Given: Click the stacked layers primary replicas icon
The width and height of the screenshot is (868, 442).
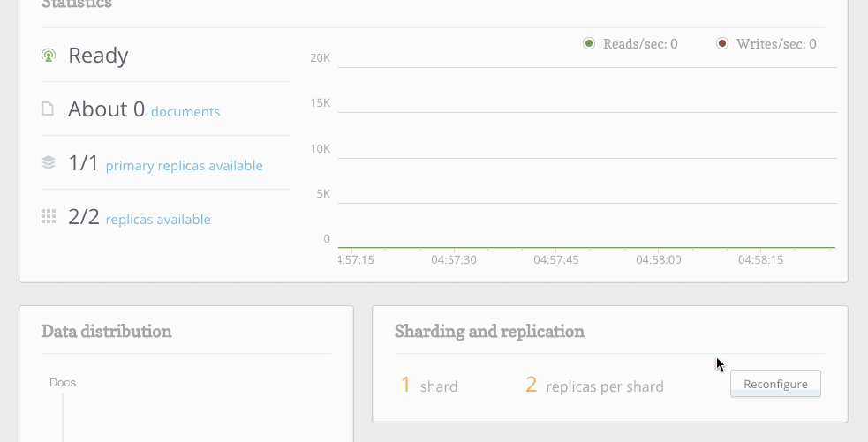Looking at the screenshot, I should pyautogui.click(x=49, y=163).
